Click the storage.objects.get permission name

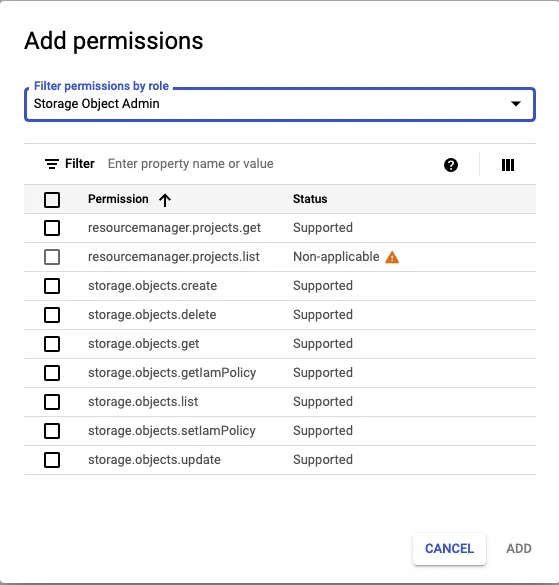[x=143, y=344]
